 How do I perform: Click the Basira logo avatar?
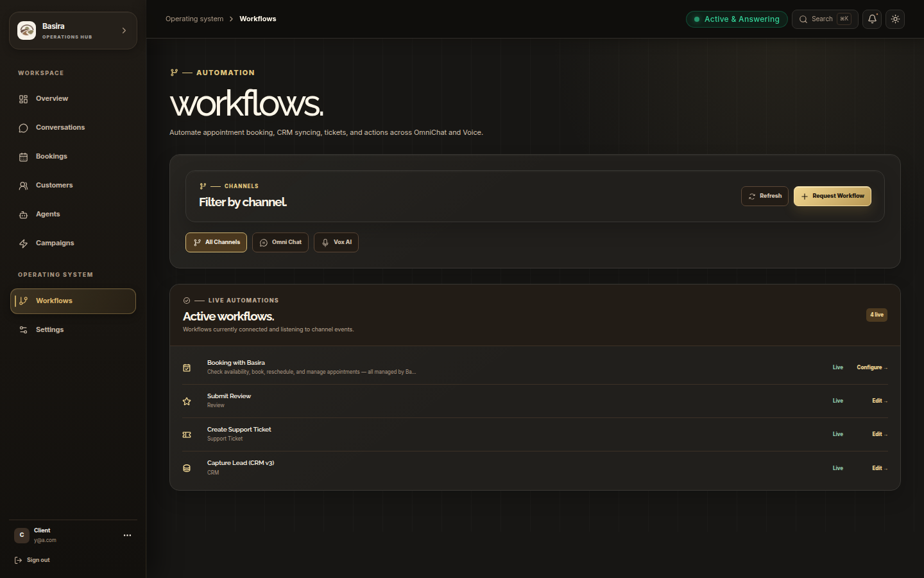(26, 30)
